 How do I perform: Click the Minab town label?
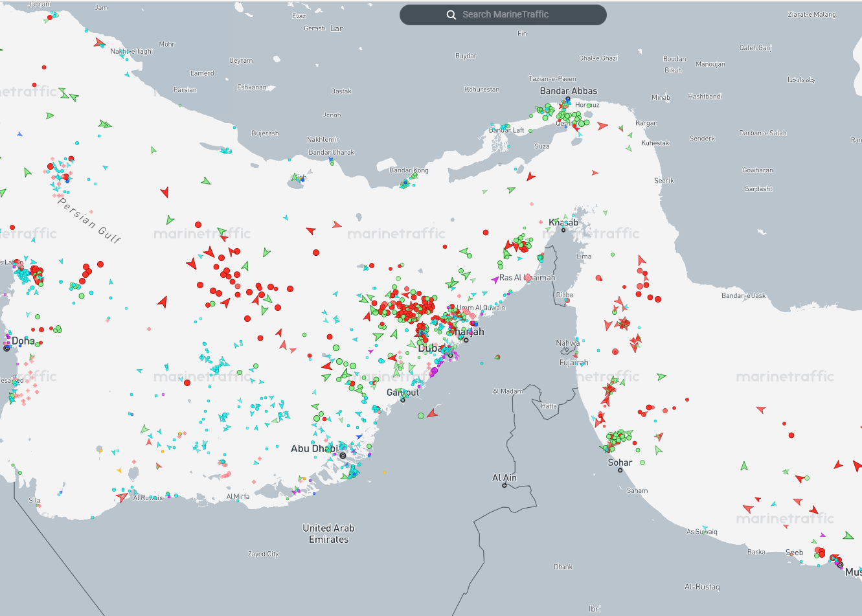pos(661,97)
